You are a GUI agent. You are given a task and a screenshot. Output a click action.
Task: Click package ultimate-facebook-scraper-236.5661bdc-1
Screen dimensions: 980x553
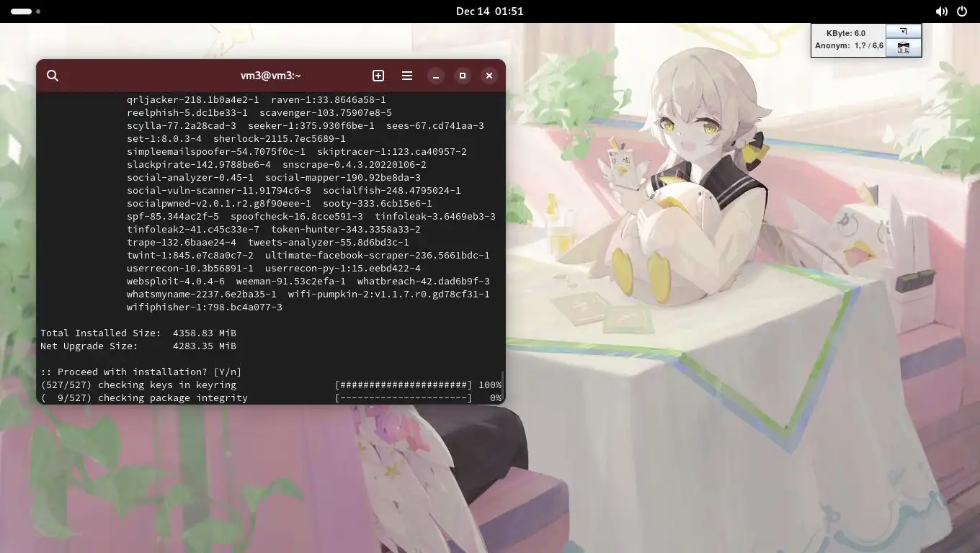[378, 256]
